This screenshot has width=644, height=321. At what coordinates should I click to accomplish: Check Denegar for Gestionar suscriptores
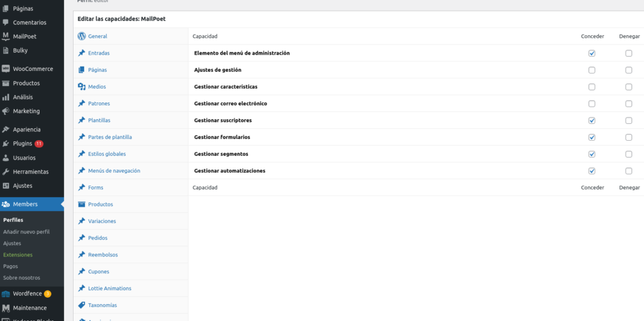point(629,121)
